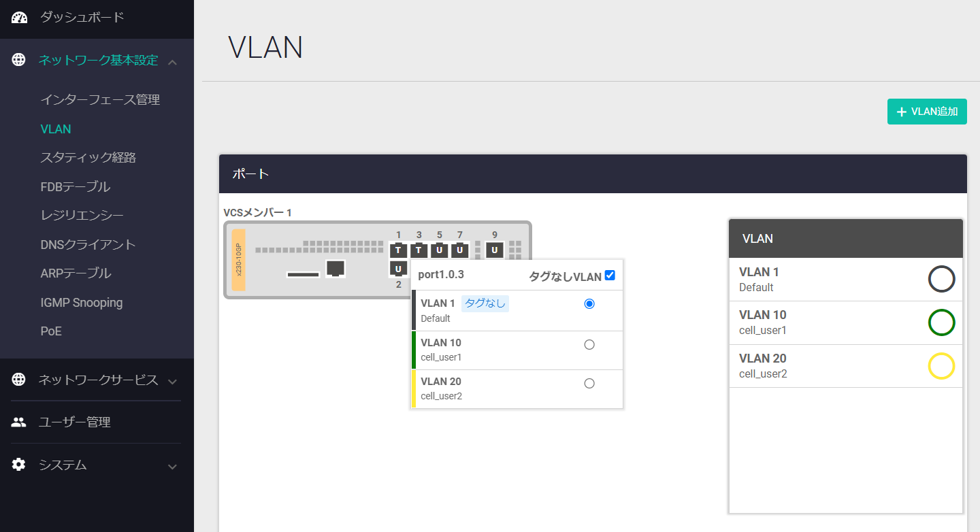
Task: Click the ネットワーク基本設定 menu label
Action: tap(98, 60)
